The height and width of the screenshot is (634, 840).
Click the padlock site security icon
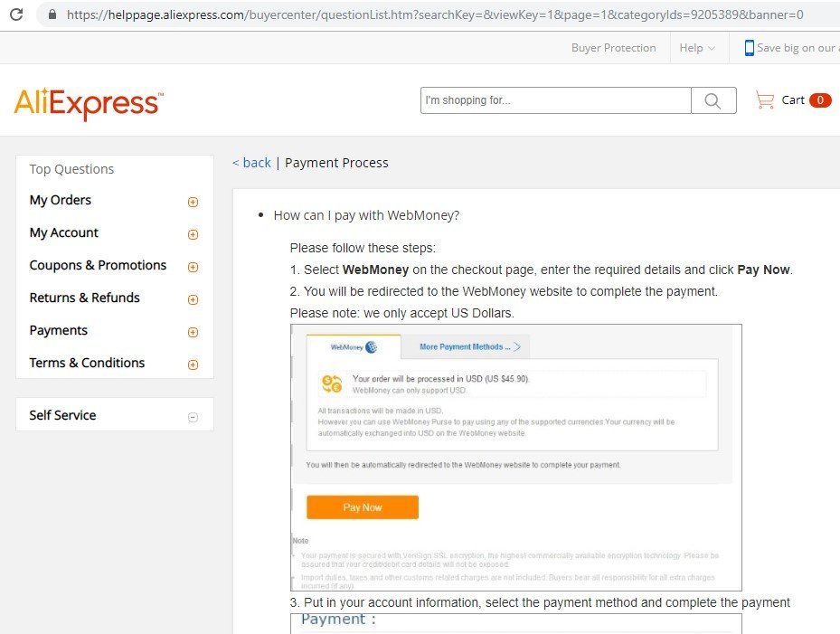pos(51,14)
